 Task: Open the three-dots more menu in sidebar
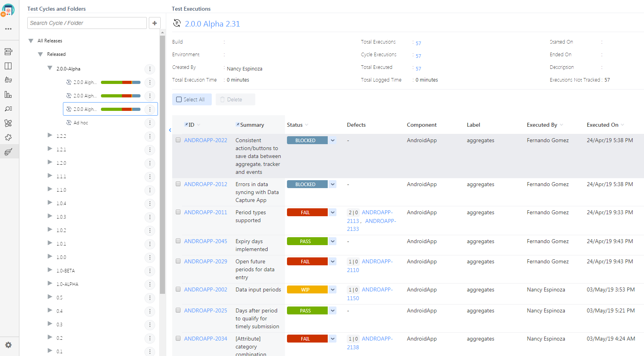click(x=8, y=29)
